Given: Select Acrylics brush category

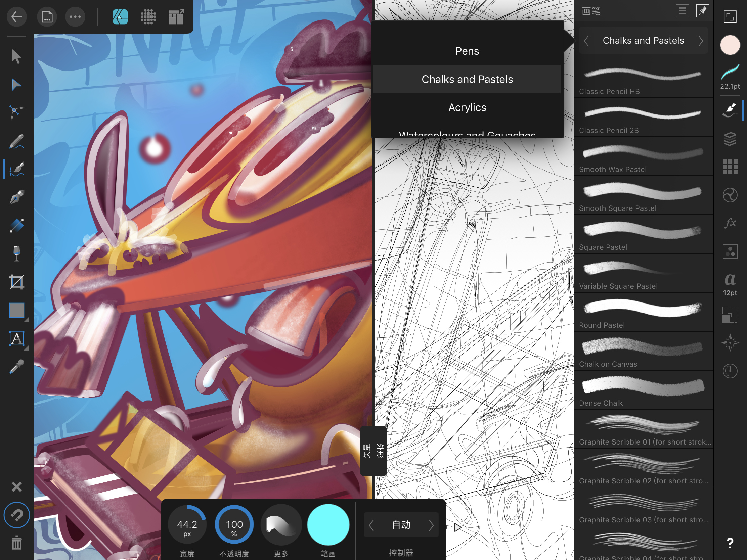Looking at the screenshot, I should [467, 107].
